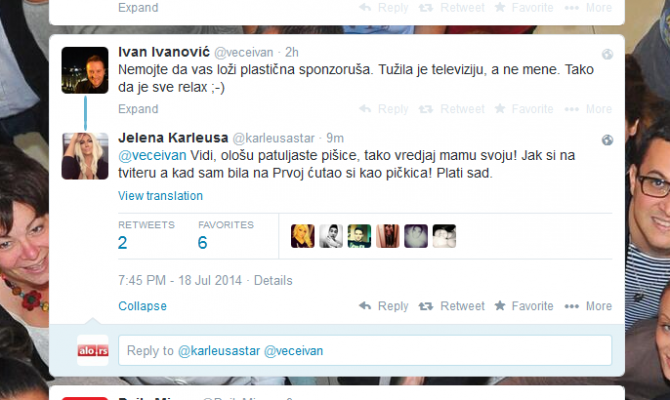
Task: Expand Ivan Ivanović's tweet
Action: tap(138, 109)
